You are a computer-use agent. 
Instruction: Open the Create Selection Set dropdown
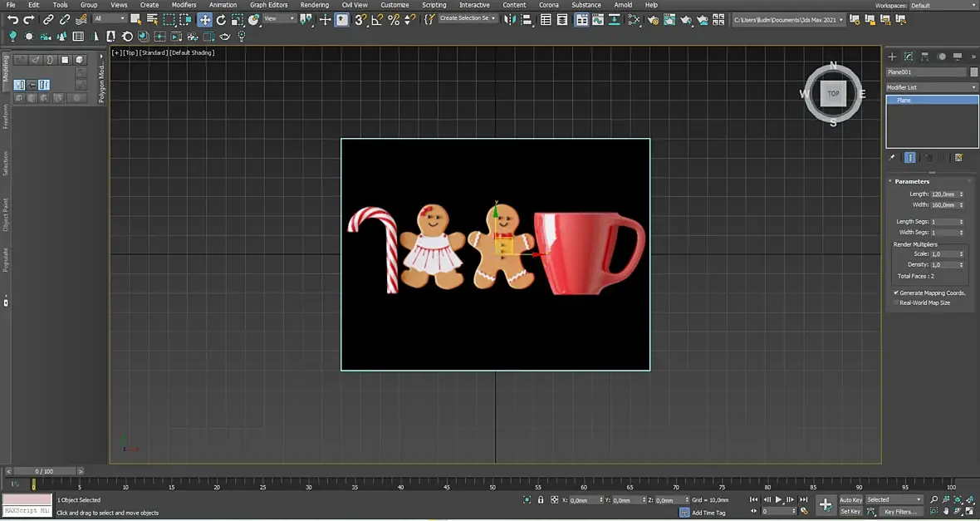468,19
